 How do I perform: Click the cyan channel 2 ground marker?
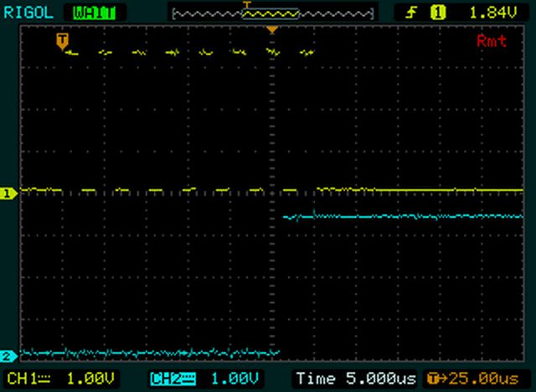[8, 357]
